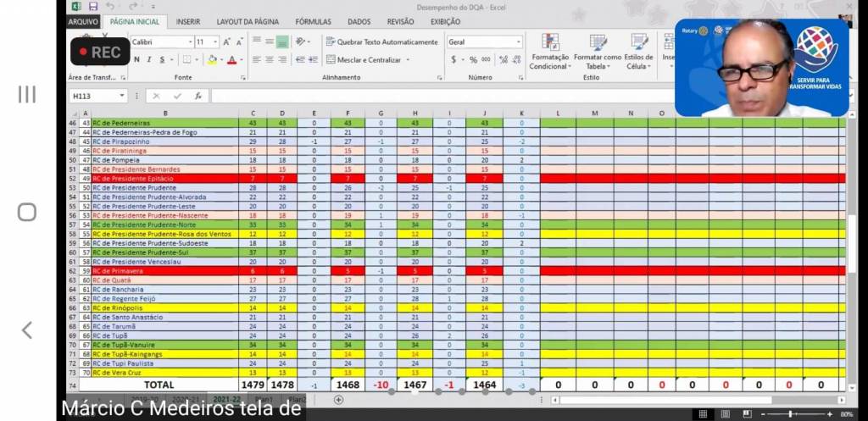
Task: Click the add new sheet plus icon
Action: point(338,399)
